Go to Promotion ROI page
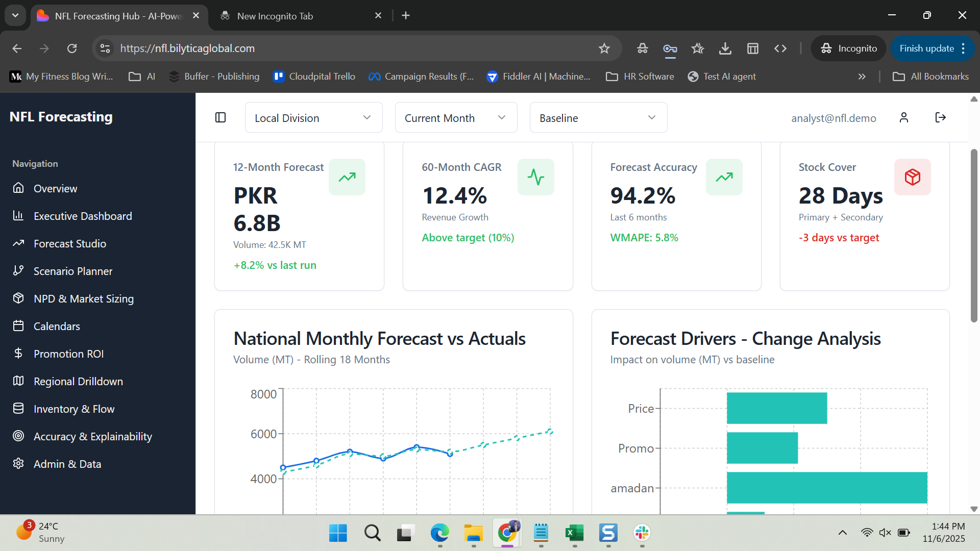The width and height of the screenshot is (980, 551). pyautogui.click(x=68, y=354)
